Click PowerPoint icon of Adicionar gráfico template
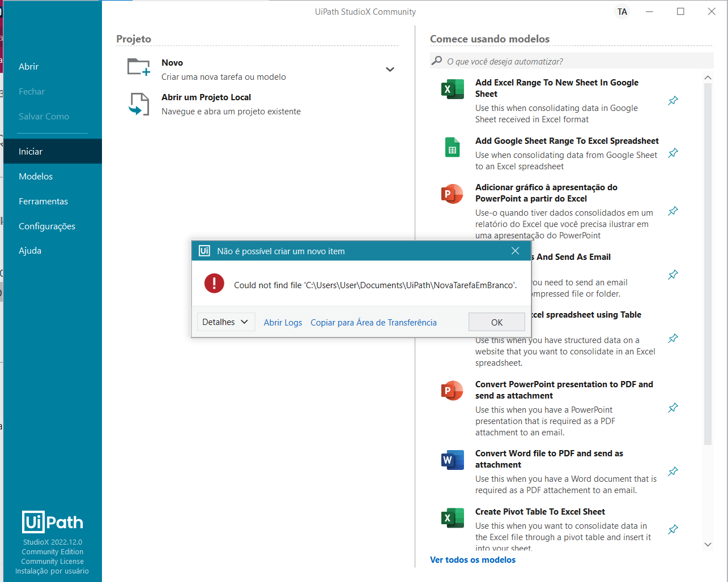728x582 pixels. (x=452, y=194)
